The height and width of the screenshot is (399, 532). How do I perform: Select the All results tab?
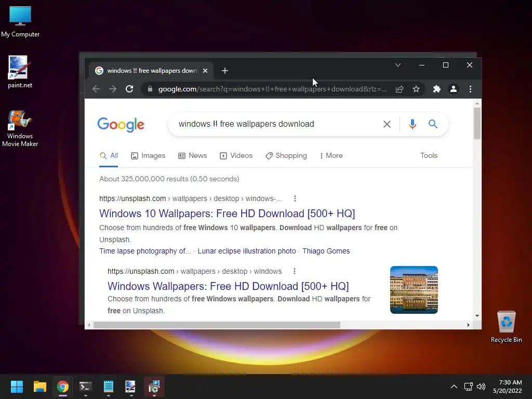109,156
